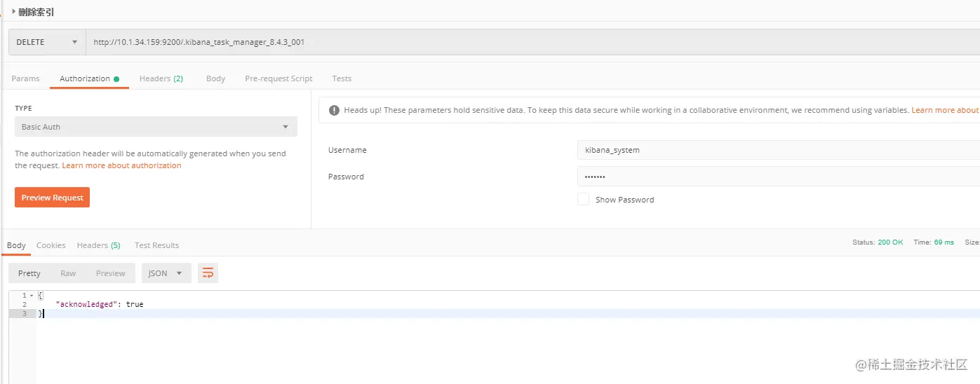The height and width of the screenshot is (384, 980).
Task: Switch response view to Raw
Action: click(x=68, y=273)
